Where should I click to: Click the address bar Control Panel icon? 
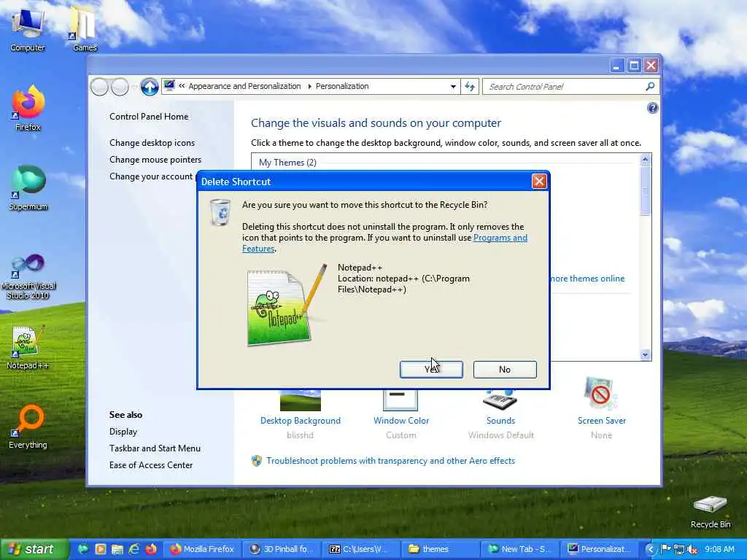[169, 86]
